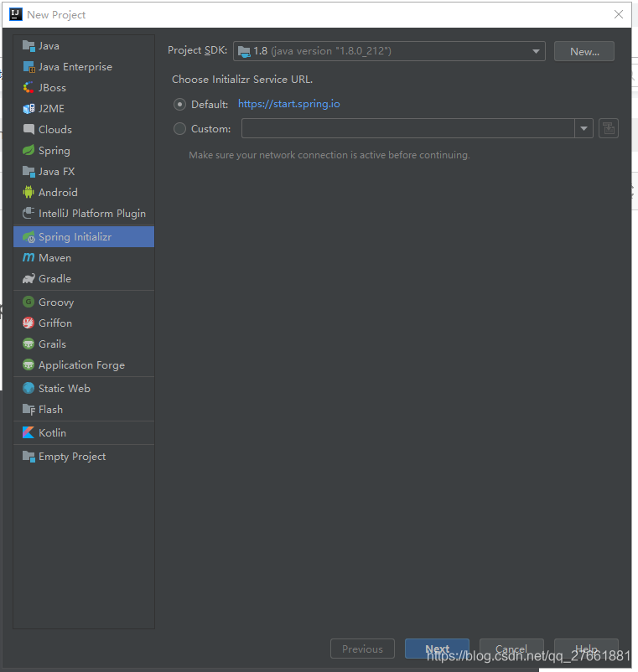Pick Kotlin project type label
This screenshot has width=638, height=672.
click(52, 433)
